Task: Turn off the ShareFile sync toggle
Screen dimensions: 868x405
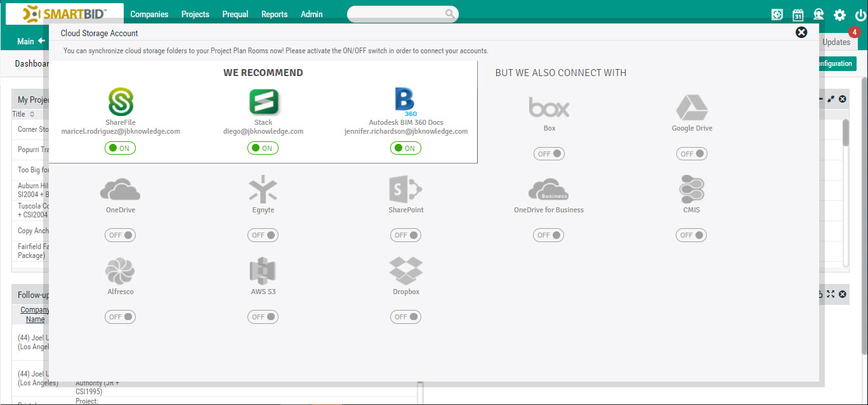Action: tap(120, 148)
